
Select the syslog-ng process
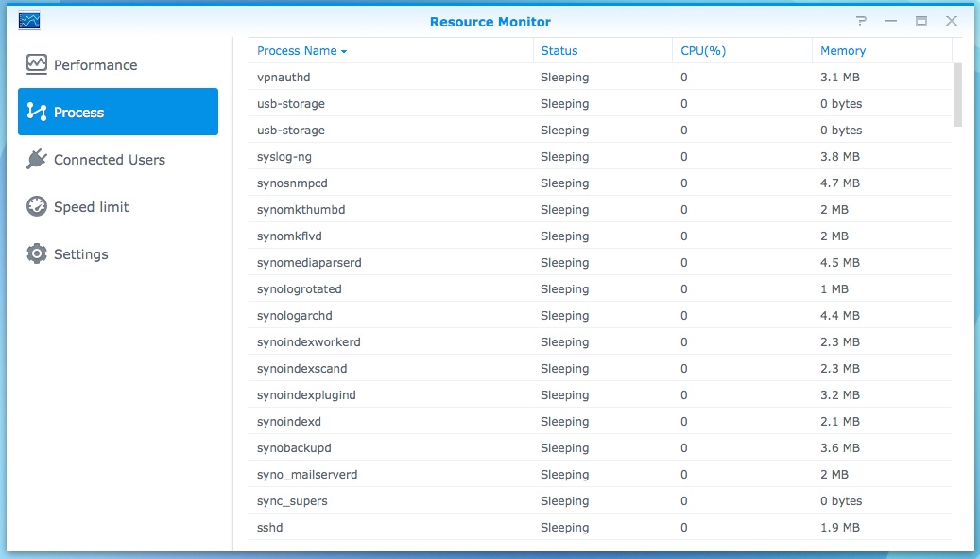(x=600, y=156)
